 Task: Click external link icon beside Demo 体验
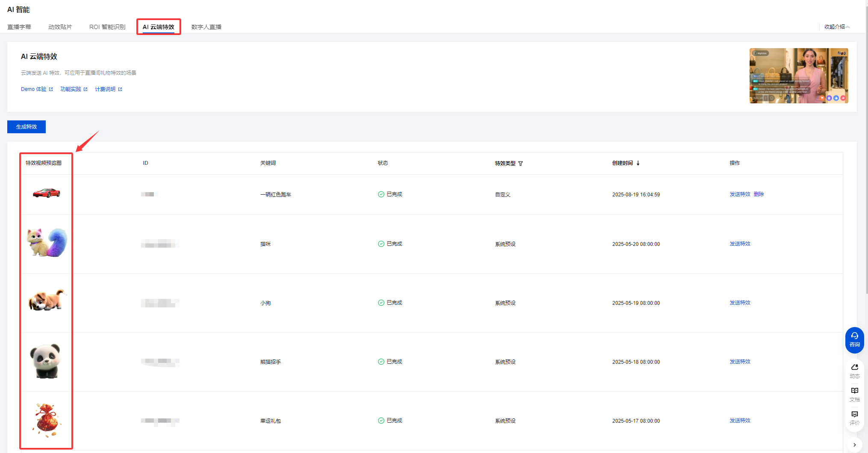click(x=51, y=89)
